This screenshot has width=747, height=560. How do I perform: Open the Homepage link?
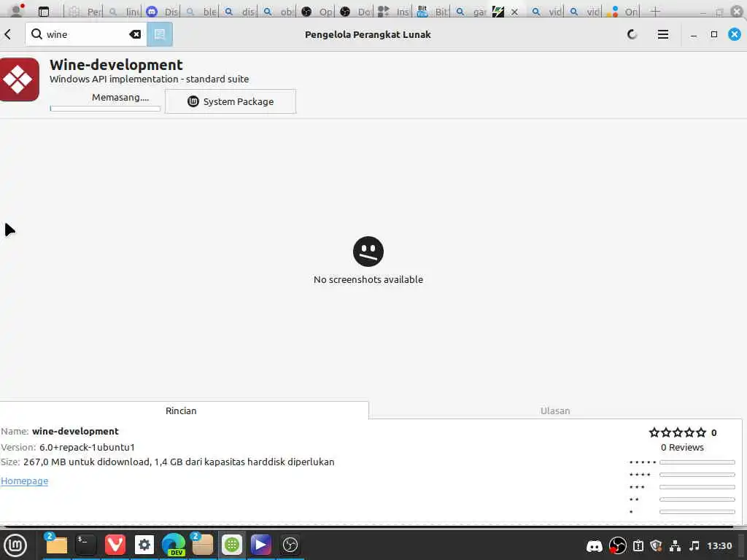click(24, 481)
